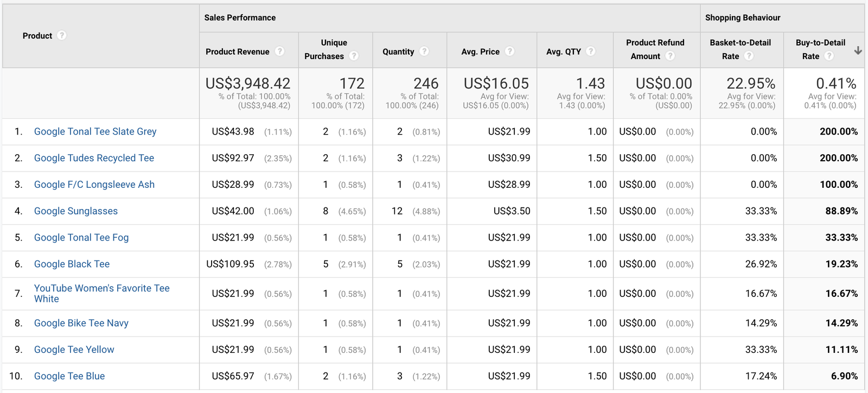Select total revenue US$3,948.42 value
868x393 pixels.
point(248,84)
